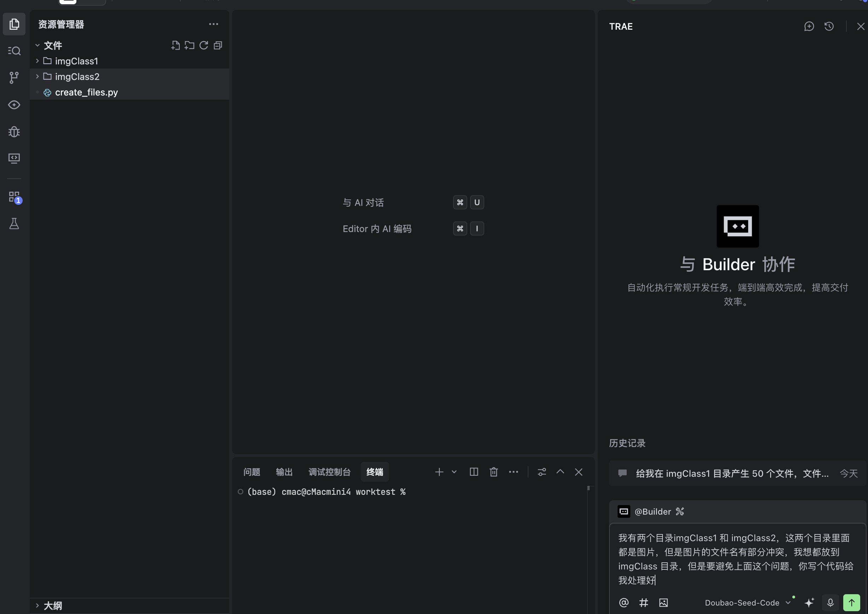Refresh the file explorer
The height and width of the screenshot is (614, 868).
(x=204, y=45)
